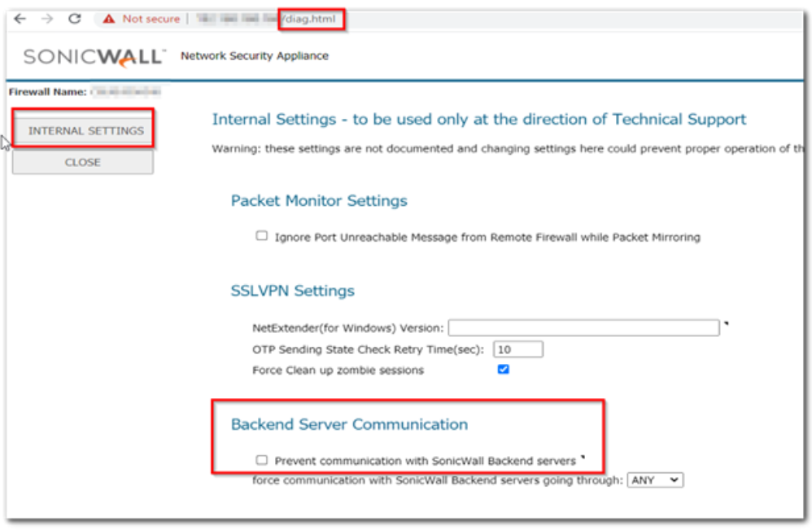Image resolution: width=812 pixels, height=530 pixels.
Task: Click the Network Security Appliance text
Action: click(x=255, y=56)
